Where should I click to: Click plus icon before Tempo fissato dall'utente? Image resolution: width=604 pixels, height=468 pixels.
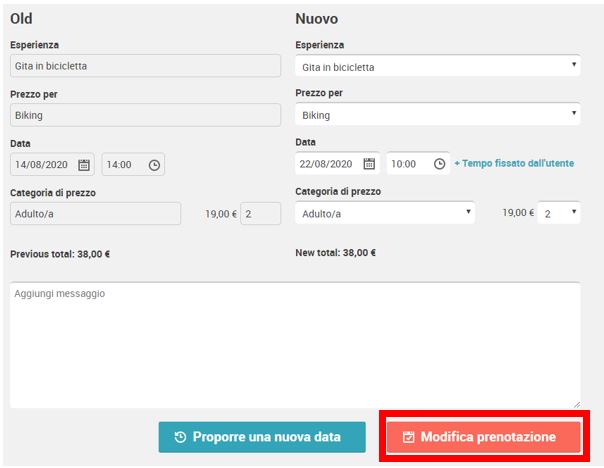click(x=457, y=163)
